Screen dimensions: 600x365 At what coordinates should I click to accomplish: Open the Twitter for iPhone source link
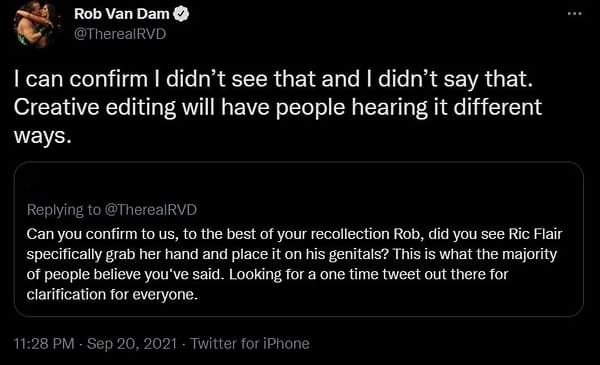point(250,344)
